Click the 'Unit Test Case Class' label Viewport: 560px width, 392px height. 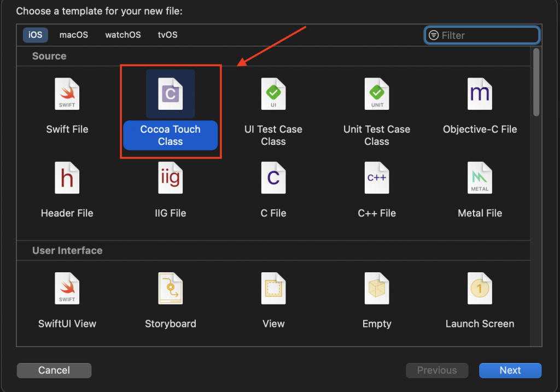coord(377,135)
